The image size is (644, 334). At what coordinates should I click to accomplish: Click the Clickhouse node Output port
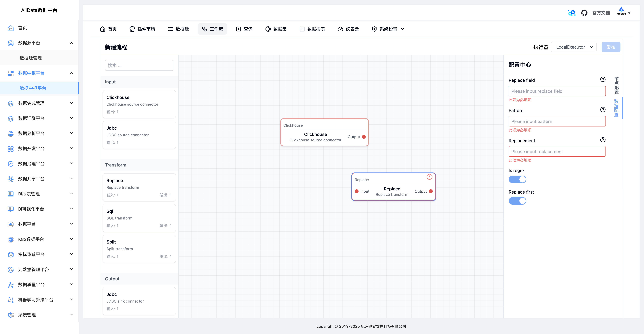pos(364,137)
